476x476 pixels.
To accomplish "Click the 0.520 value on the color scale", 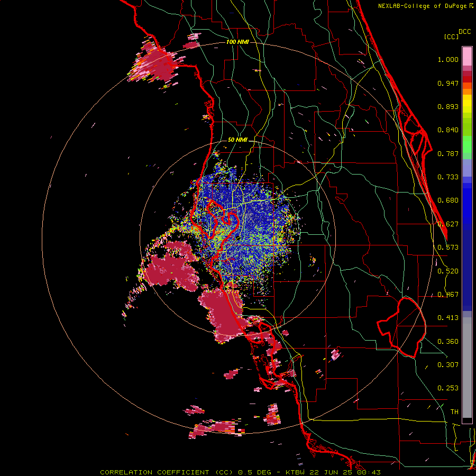I will (x=448, y=271).
